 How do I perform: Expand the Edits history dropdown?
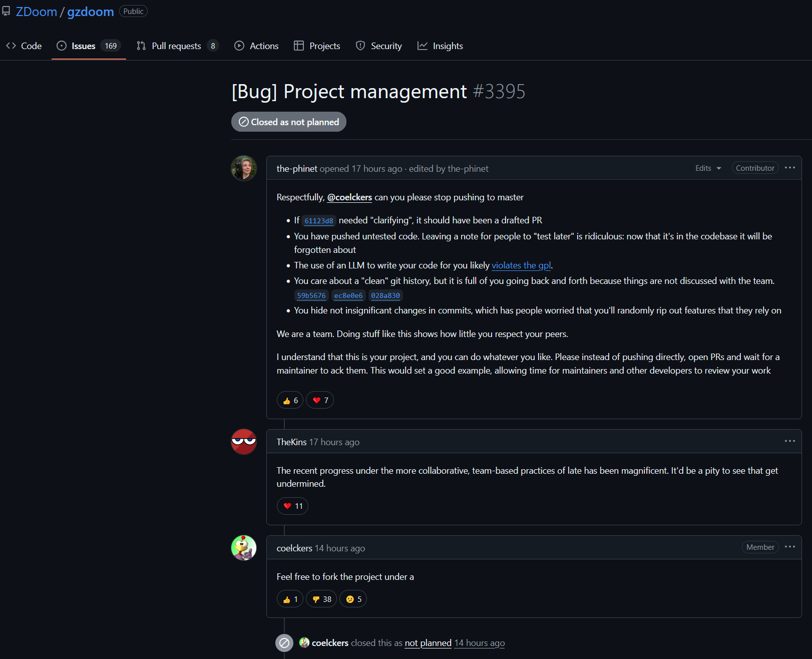tap(708, 168)
